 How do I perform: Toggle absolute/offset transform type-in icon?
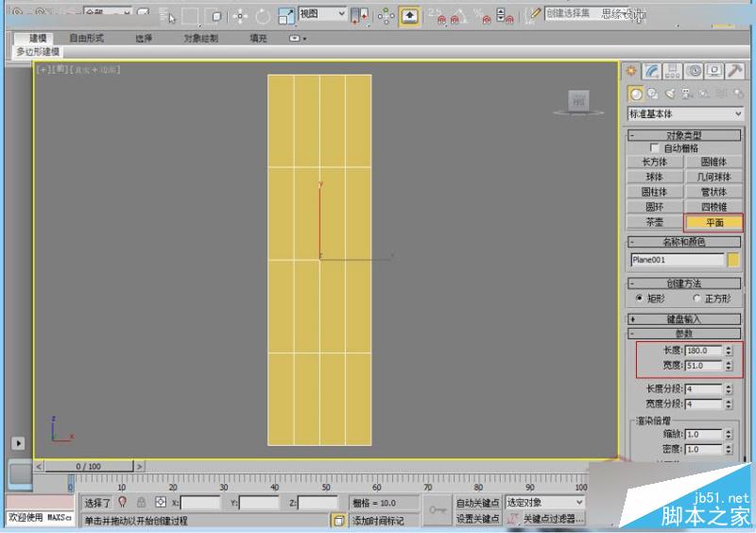(x=161, y=503)
